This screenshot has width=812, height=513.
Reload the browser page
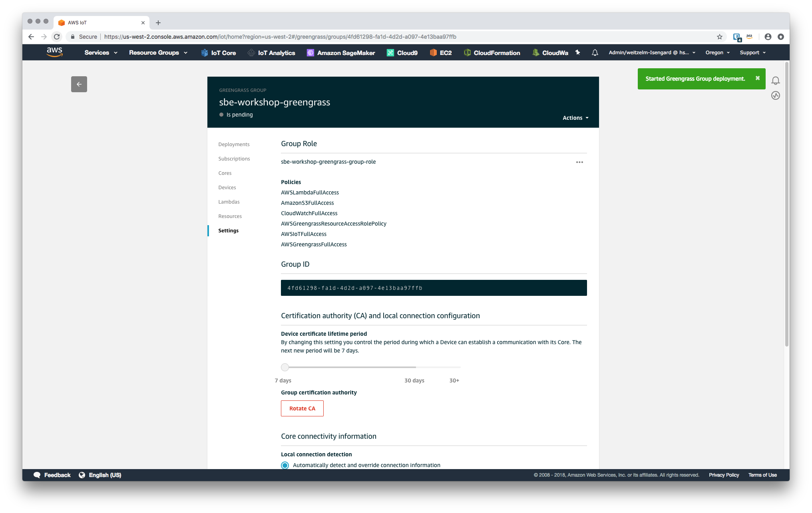(x=57, y=37)
